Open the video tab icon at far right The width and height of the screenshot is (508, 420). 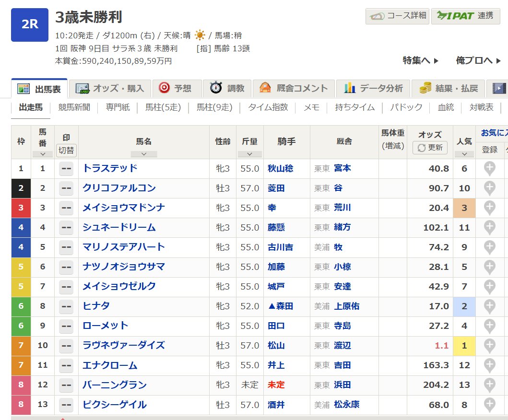pyautogui.click(x=498, y=88)
